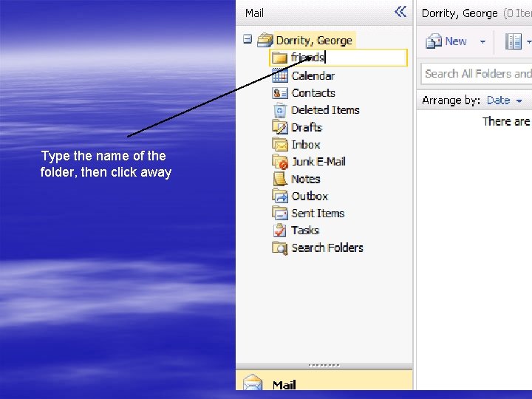Click the Junk E-Mail folder icon
The height and width of the screenshot is (399, 532).
point(280,162)
